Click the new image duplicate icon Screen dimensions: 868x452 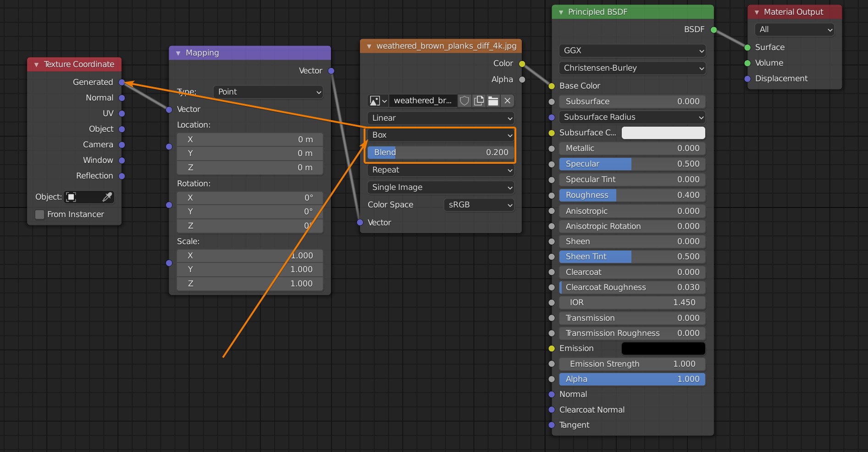click(479, 101)
